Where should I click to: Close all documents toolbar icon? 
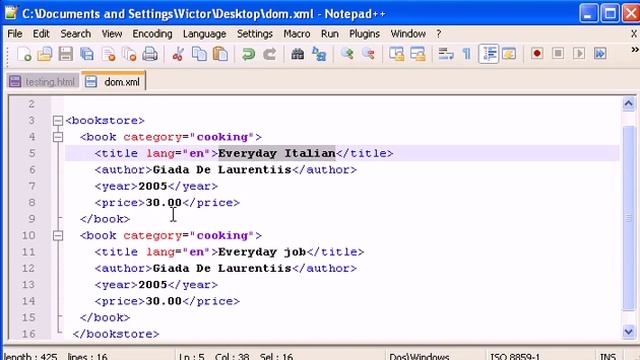(129, 54)
